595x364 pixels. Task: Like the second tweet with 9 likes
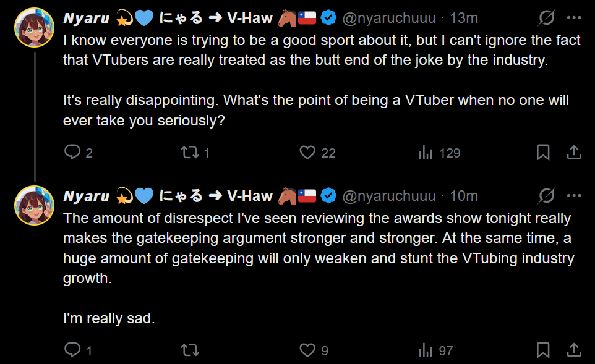(x=307, y=350)
